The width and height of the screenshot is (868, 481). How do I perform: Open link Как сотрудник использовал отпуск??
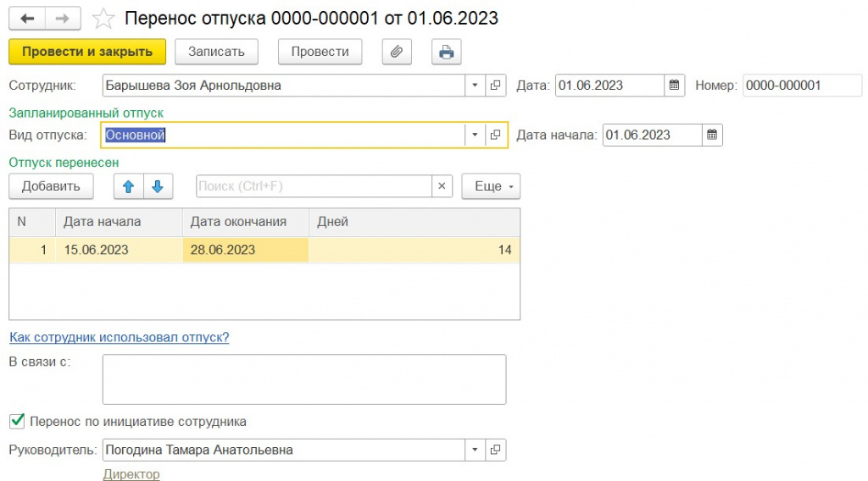click(119, 337)
